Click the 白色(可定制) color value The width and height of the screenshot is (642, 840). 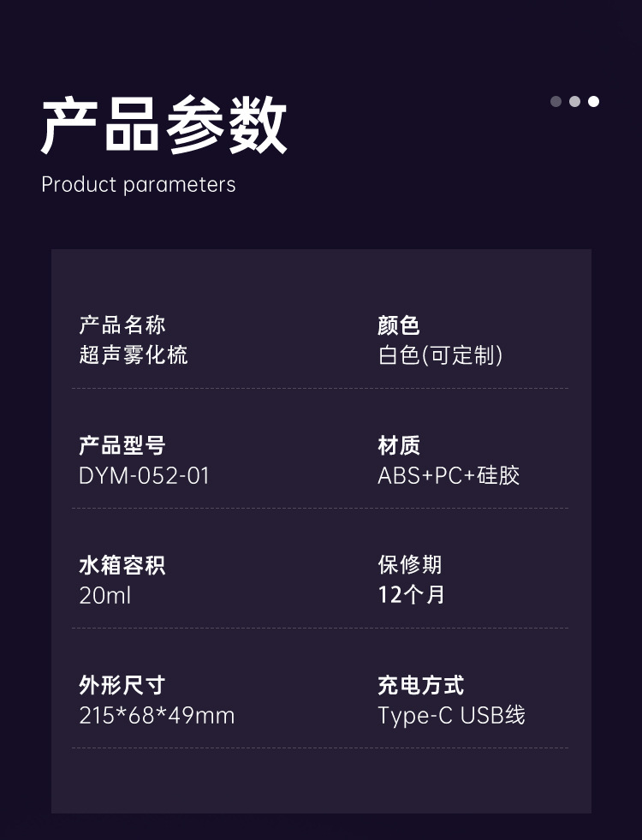(x=440, y=355)
